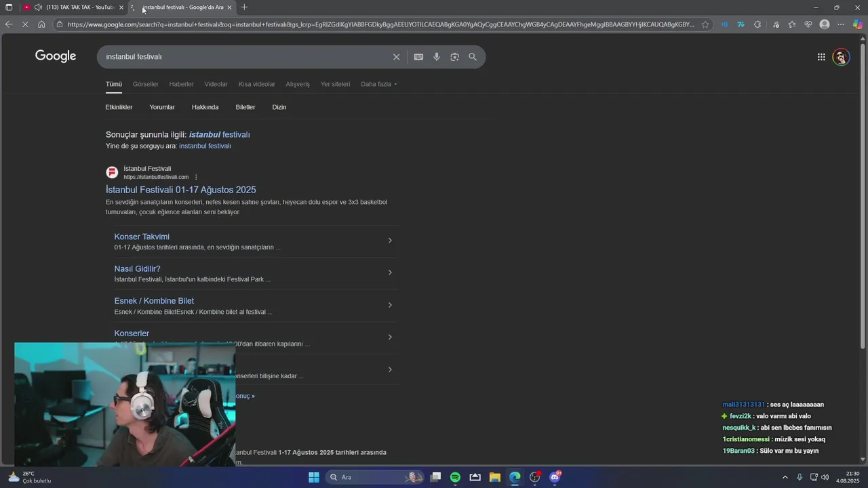The width and height of the screenshot is (868, 488).
Task: Open a new browser tab
Action: 244,7
